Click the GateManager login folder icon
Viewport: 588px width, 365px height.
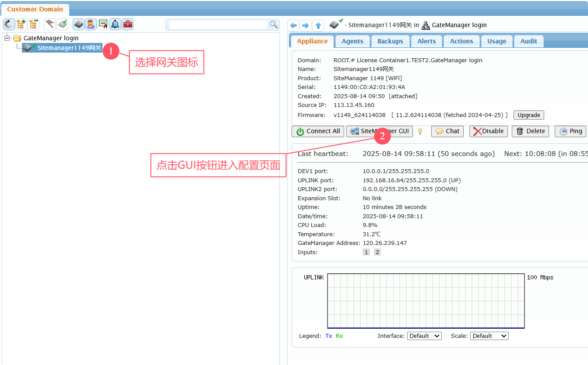(x=17, y=38)
